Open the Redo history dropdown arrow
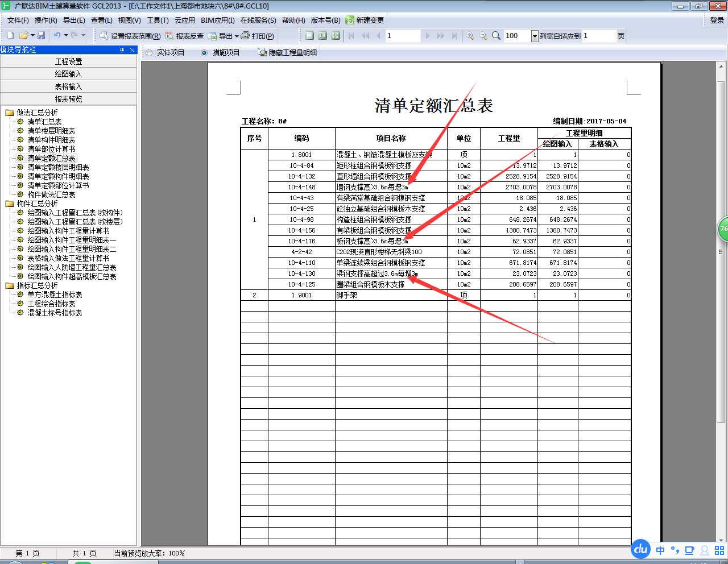This screenshot has height=564, width=728. tap(83, 35)
